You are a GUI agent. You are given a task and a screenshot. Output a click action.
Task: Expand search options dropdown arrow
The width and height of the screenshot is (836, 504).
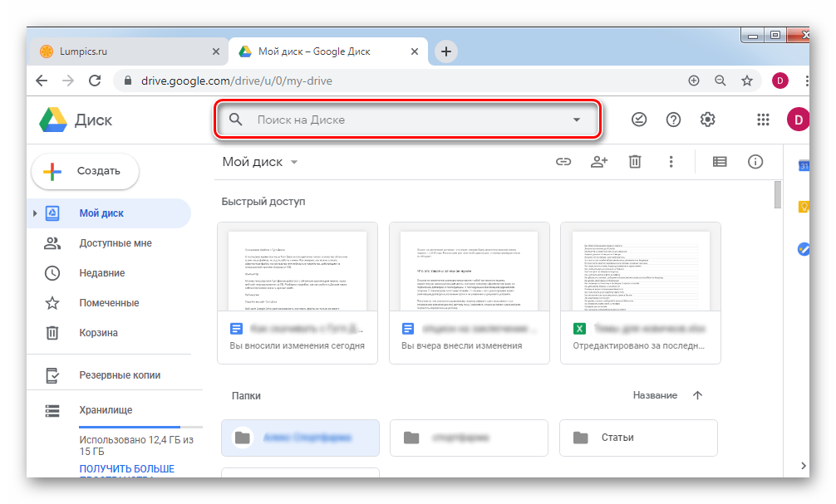[577, 120]
